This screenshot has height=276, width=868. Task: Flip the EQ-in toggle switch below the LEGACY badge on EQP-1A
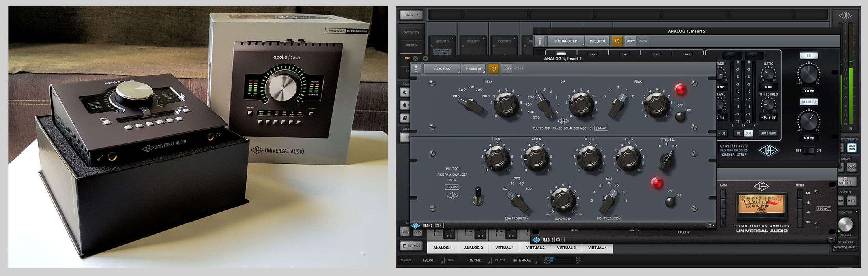click(478, 196)
